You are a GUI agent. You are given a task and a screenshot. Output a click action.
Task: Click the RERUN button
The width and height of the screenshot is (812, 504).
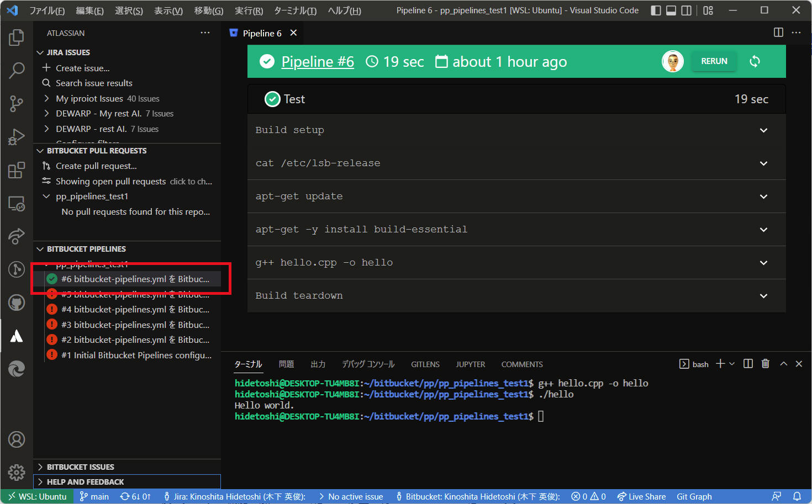click(x=714, y=61)
